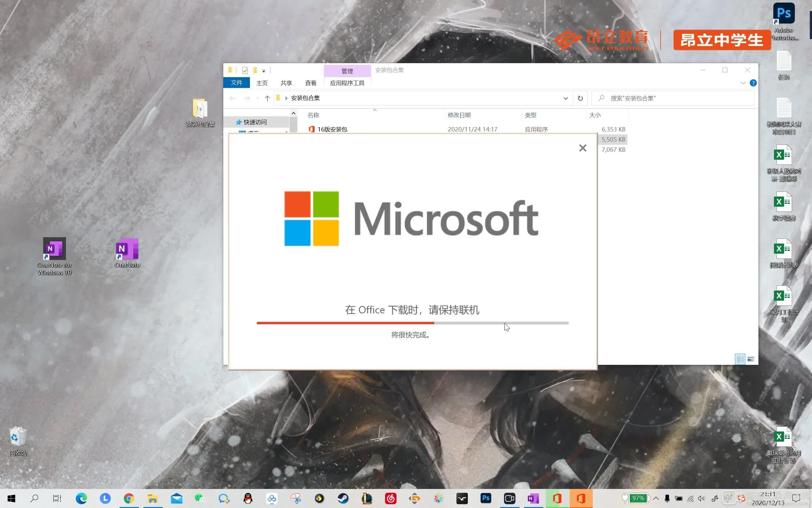This screenshot has height=508, width=812.
Task: Open the Windows Start menu
Action: tap(11, 498)
